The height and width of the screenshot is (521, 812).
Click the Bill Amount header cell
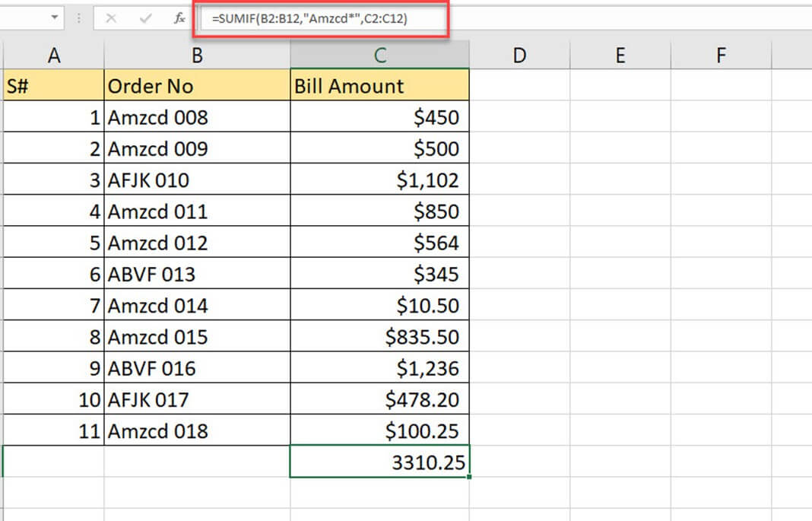point(379,86)
